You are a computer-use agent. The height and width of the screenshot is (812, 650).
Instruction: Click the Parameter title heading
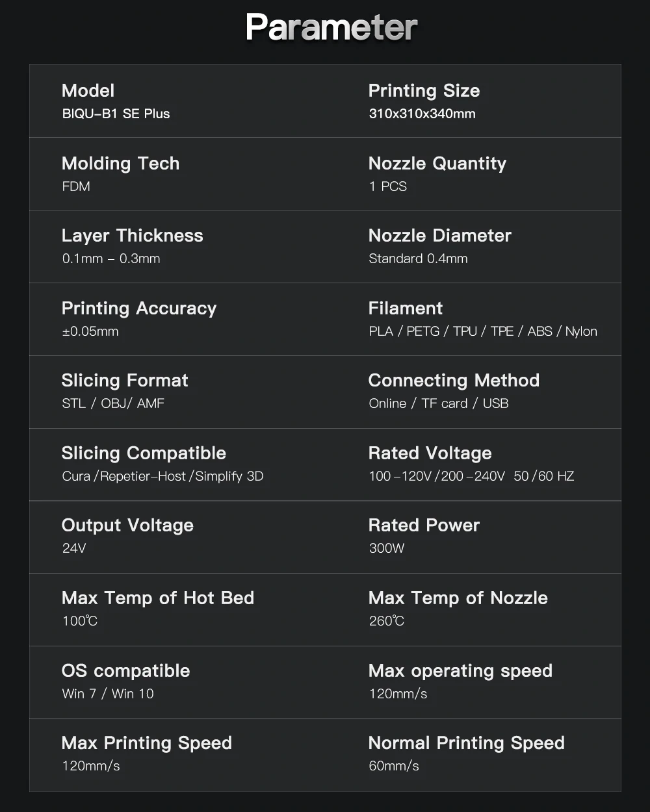click(331, 28)
